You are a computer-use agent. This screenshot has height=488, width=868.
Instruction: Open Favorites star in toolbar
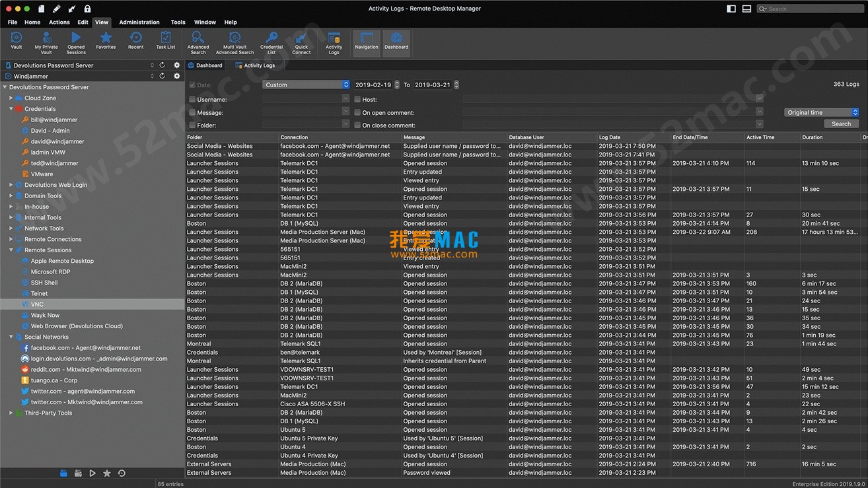(x=106, y=41)
